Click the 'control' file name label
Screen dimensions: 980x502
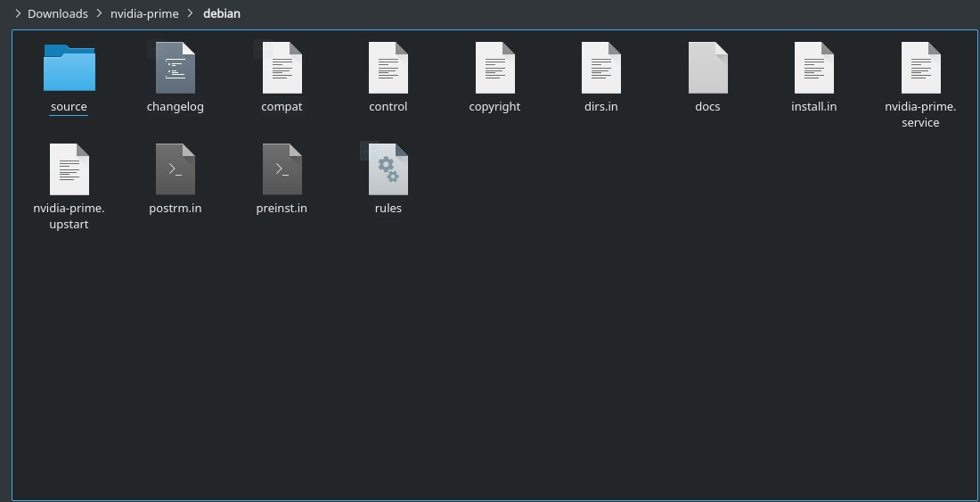click(388, 106)
